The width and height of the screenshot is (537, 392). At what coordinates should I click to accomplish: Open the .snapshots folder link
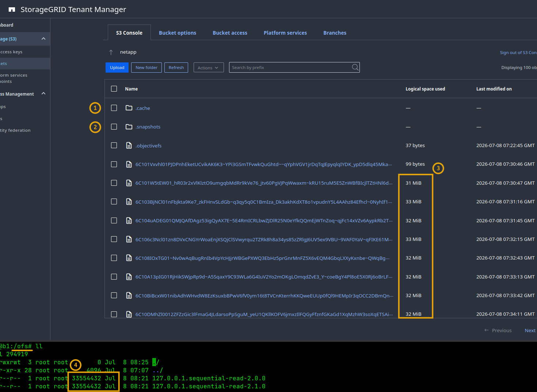point(148,127)
